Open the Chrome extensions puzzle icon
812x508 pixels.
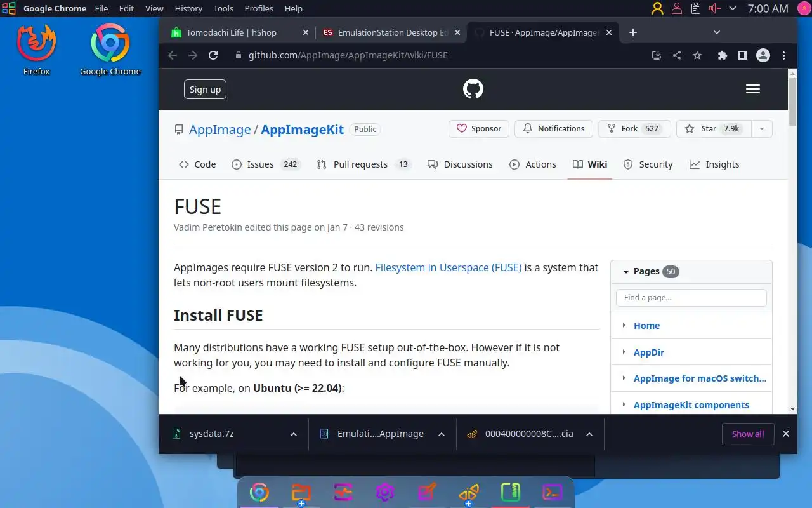point(722,55)
